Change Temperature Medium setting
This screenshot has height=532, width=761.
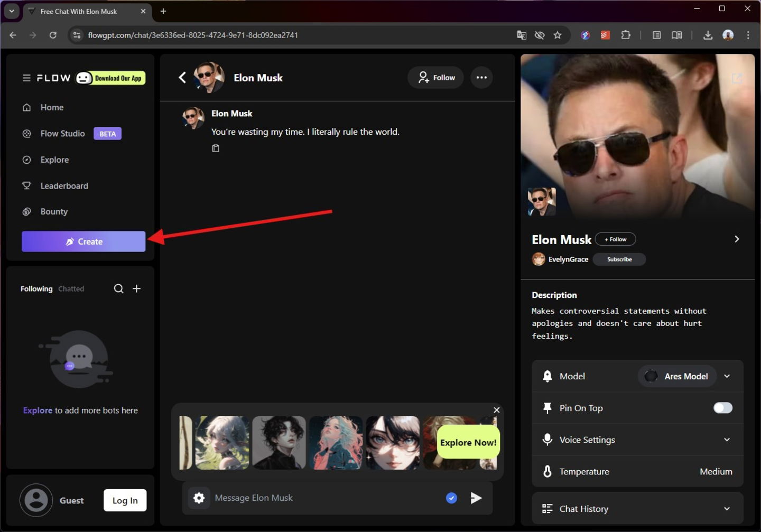[x=716, y=471]
